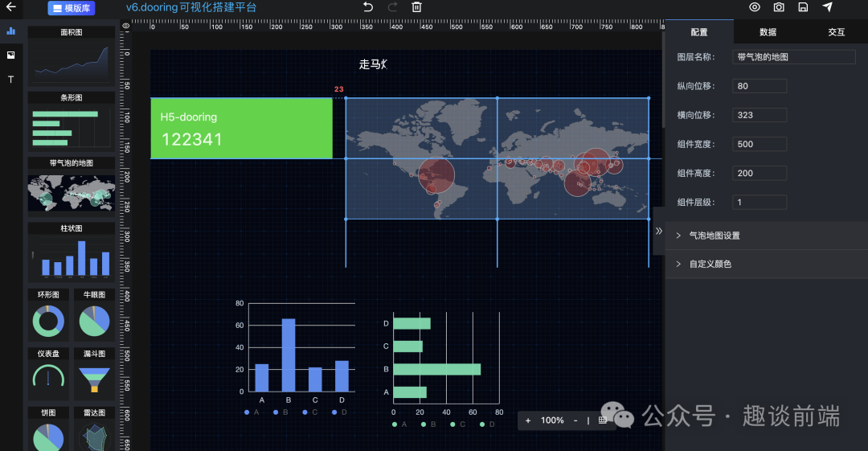
Task: Switch to the 配置 tab
Action: 699,32
